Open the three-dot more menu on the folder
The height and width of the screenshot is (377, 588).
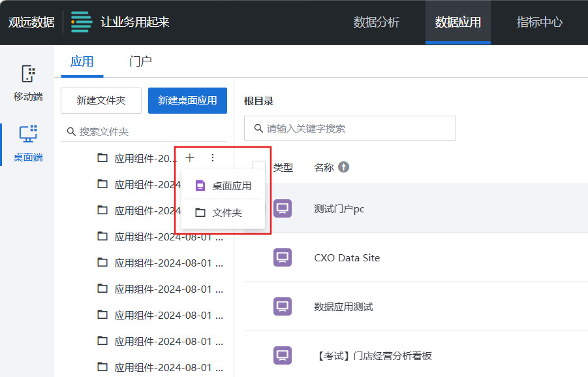coord(212,157)
